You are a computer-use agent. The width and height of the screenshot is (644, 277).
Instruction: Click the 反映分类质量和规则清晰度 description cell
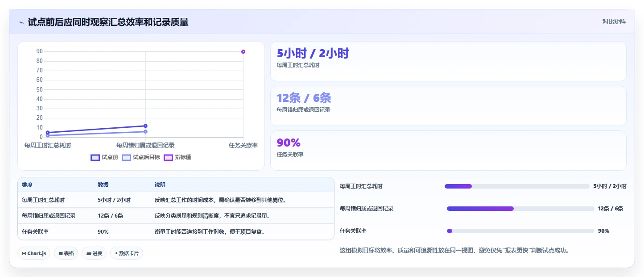tap(212, 216)
